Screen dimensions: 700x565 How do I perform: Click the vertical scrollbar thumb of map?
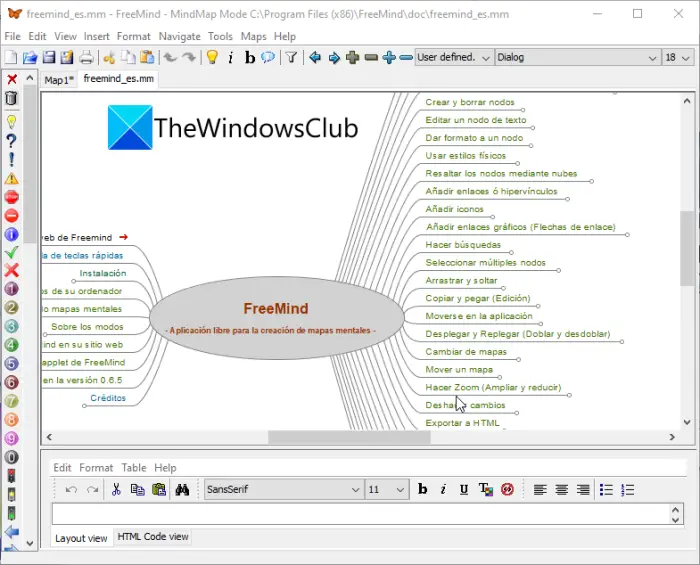pos(687,248)
